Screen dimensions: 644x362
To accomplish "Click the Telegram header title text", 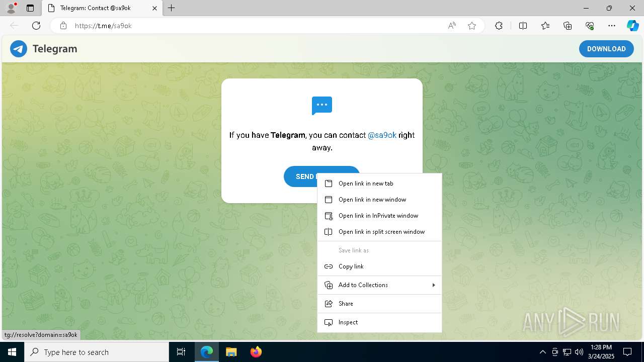I will click(55, 49).
